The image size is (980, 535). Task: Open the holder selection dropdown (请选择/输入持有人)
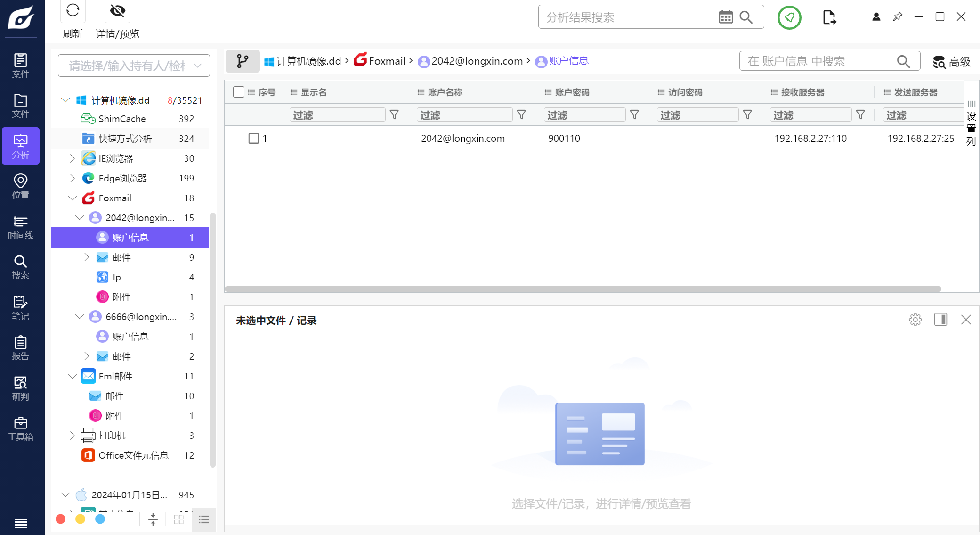coord(134,66)
